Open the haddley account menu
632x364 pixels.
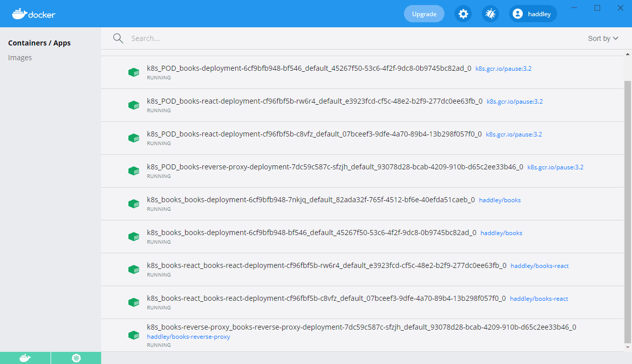[x=533, y=14]
